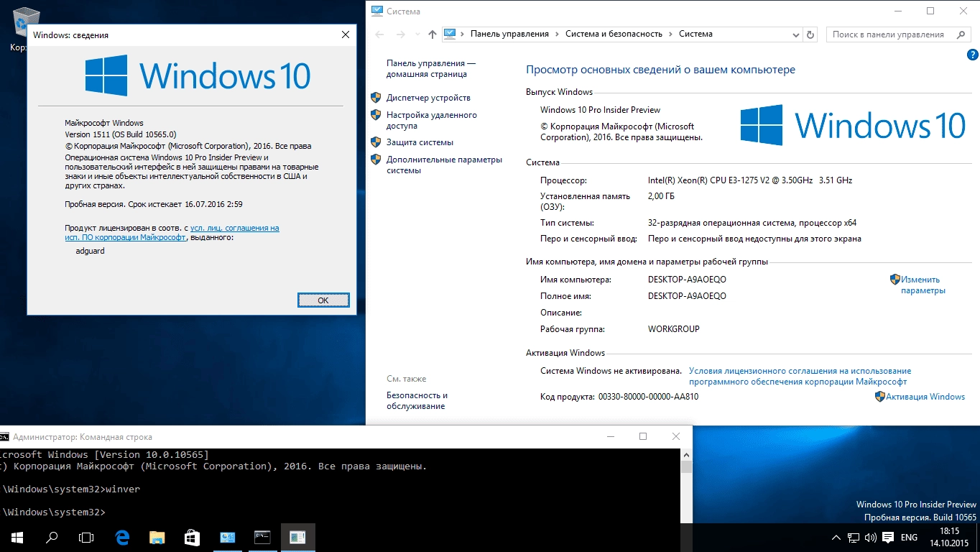Click the Intel Xeon processor value
The width and height of the screenshot is (980, 552).
click(x=750, y=180)
